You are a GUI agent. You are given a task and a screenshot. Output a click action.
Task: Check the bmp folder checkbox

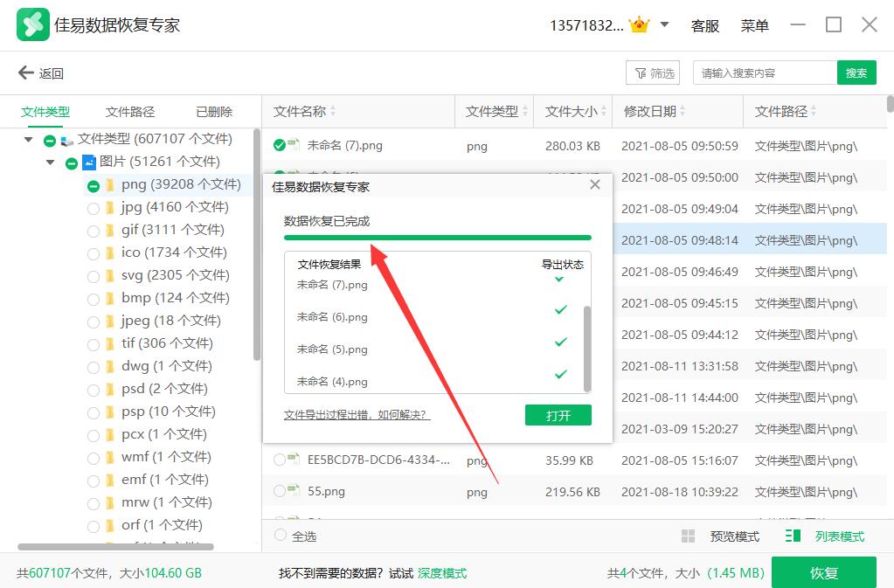coord(94,300)
